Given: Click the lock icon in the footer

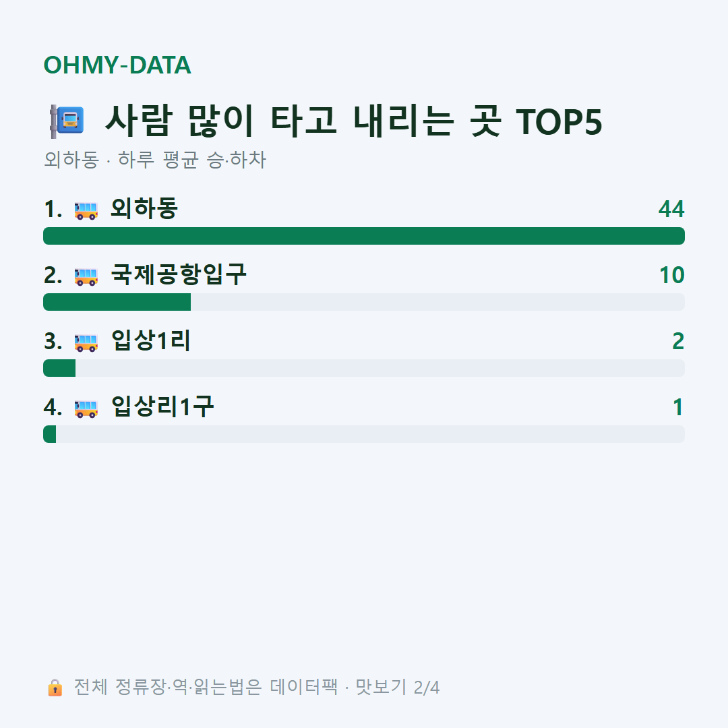Looking at the screenshot, I should click(55, 687).
